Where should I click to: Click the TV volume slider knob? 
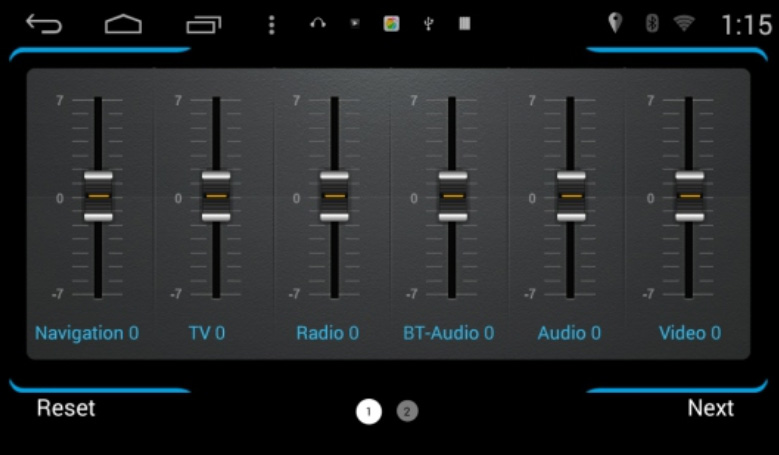tap(216, 196)
